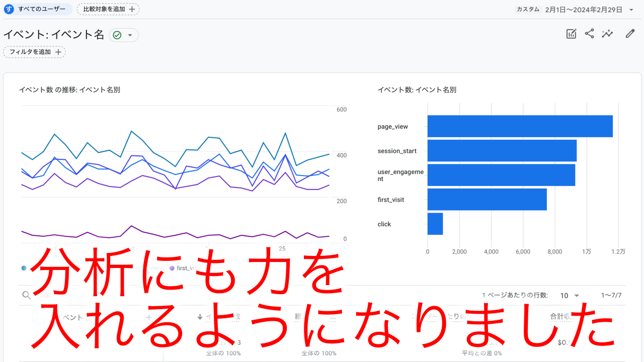Expand dropdown arrow beside report title

click(x=130, y=35)
